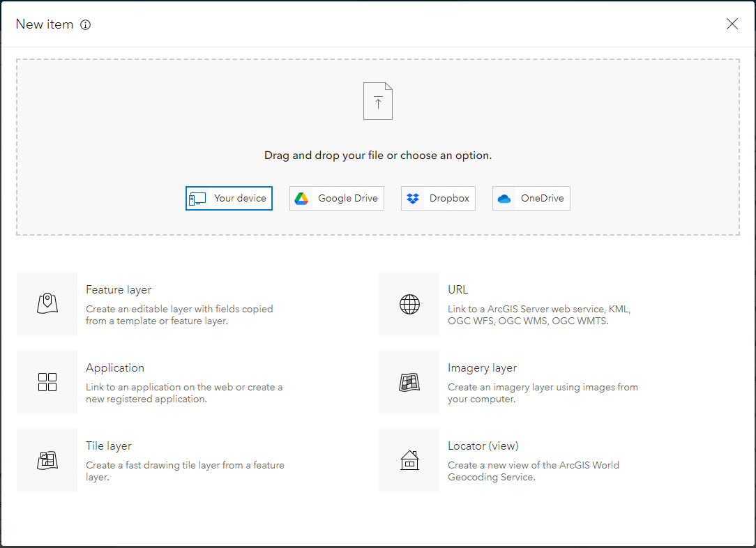Image resolution: width=756 pixels, height=548 pixels.
Task: Choose OneDrive as file source
Action: pos(531,198)
